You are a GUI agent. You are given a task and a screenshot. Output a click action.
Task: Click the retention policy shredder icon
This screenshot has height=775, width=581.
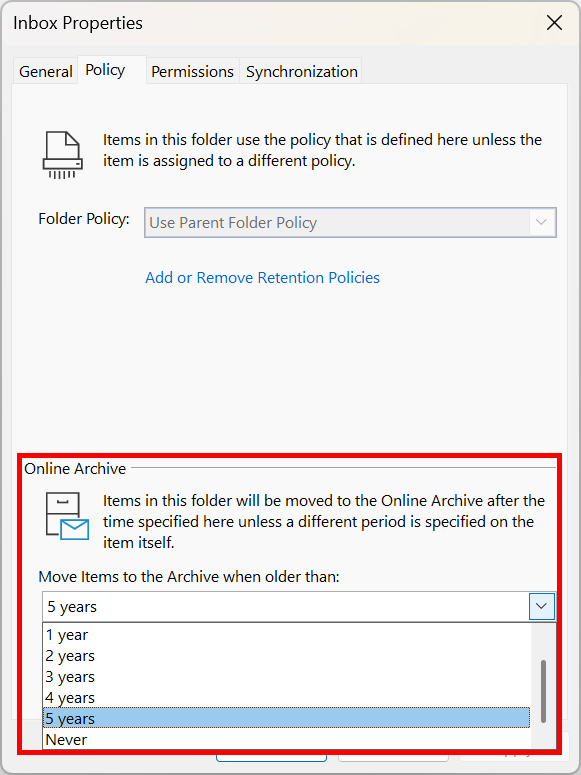coord(62,155)
